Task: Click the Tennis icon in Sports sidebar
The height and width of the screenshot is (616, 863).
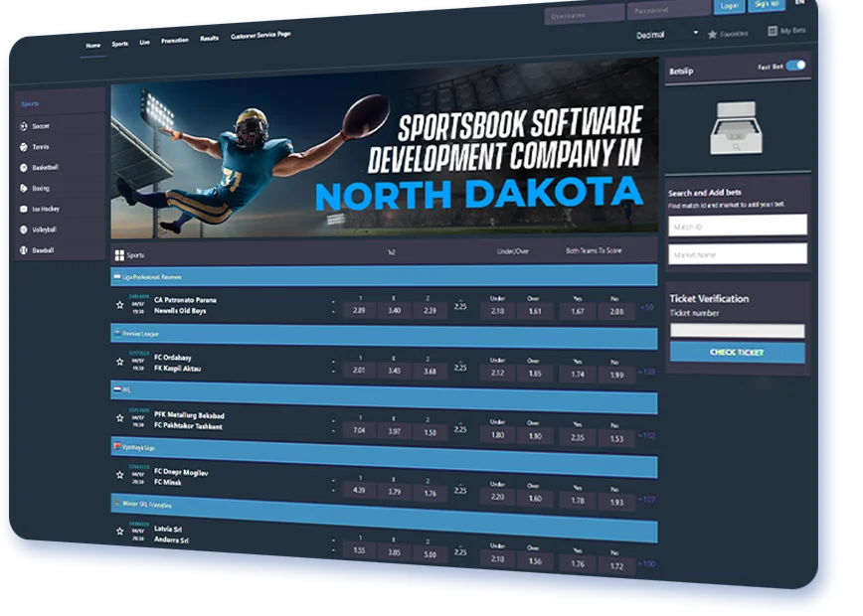Action: click(x=24, y=147)
